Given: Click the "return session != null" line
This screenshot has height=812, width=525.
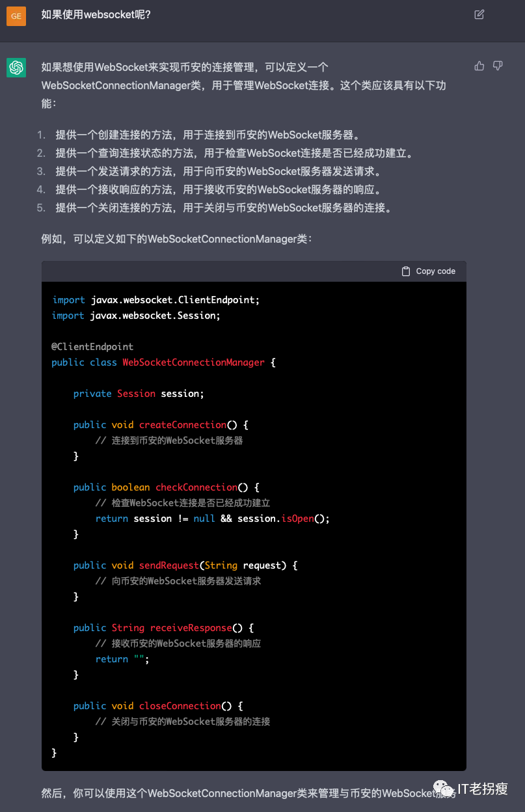Looking at the screenshot, I should pos(213,519).
